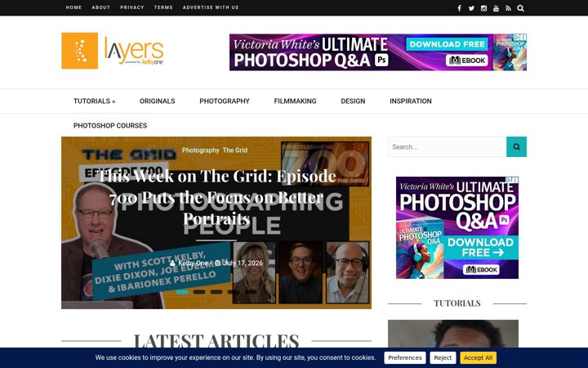Open the Inspiration menu item
588x368 pixels.
pos(411,101)
